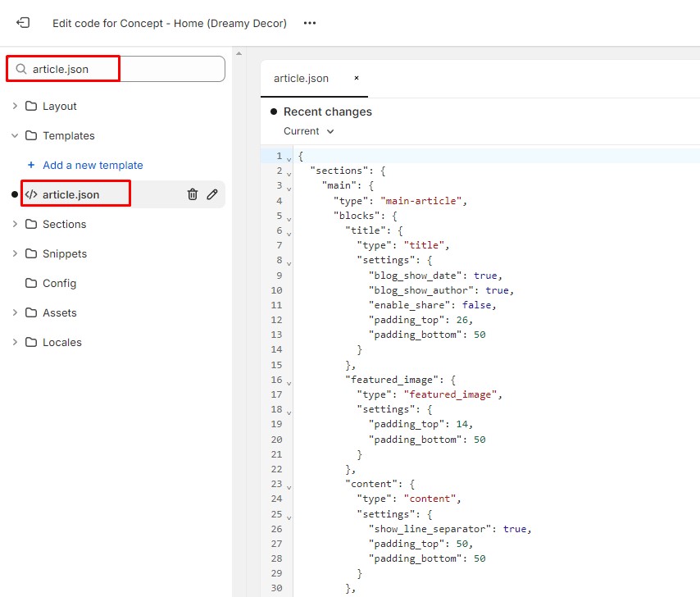Image resolution: width=700 pixels, height=597 pixels.
Task: Expand the Sections folder
Action: 15,224
